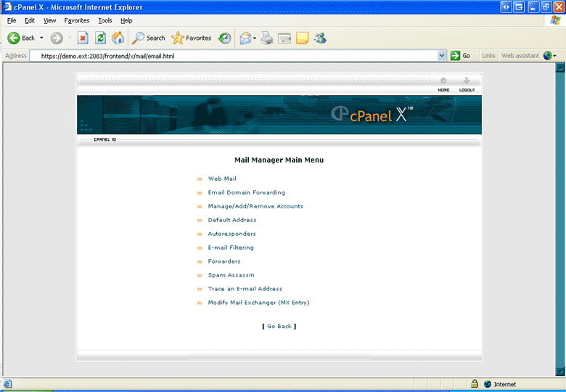The height and width of the screenshot is (392, 566).
Task: Click the Back arrow button
Action: [x=21, y=38]
